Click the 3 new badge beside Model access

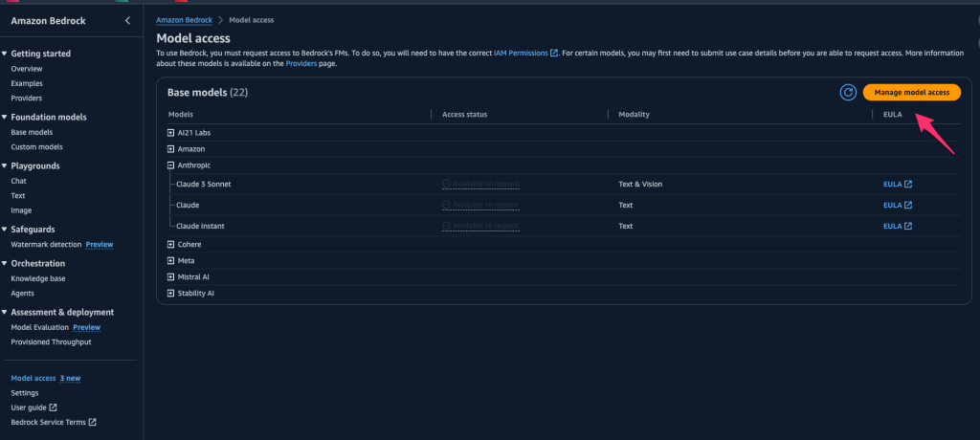coord(70,378)
